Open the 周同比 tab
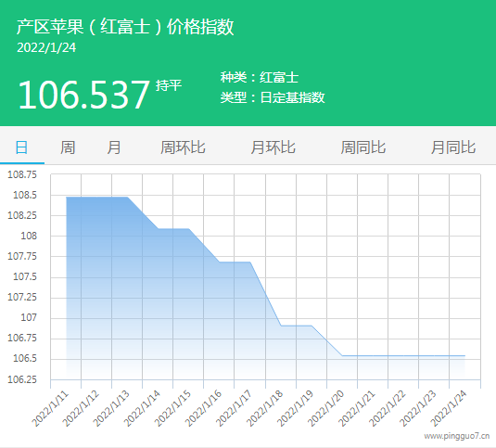Image resolution: width=496 pixels, height=448 pixels. point(363,147)
